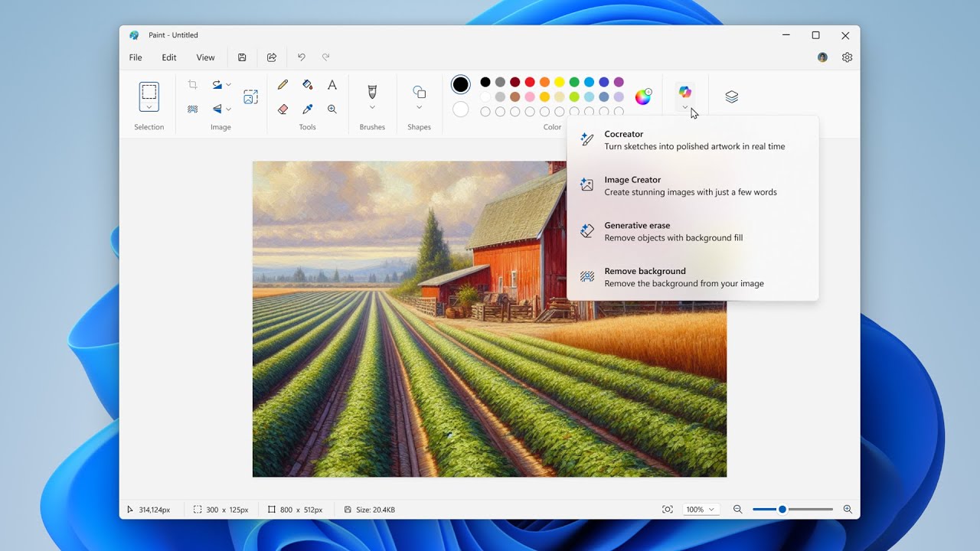Open the 100% zoom level dropdown
The image size is (980, 551).
tap(700, 510)
